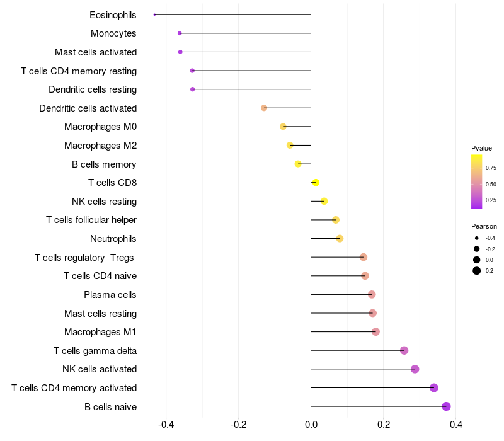Click the Dendritic cells activated orange dot

[x=264, y=108]
